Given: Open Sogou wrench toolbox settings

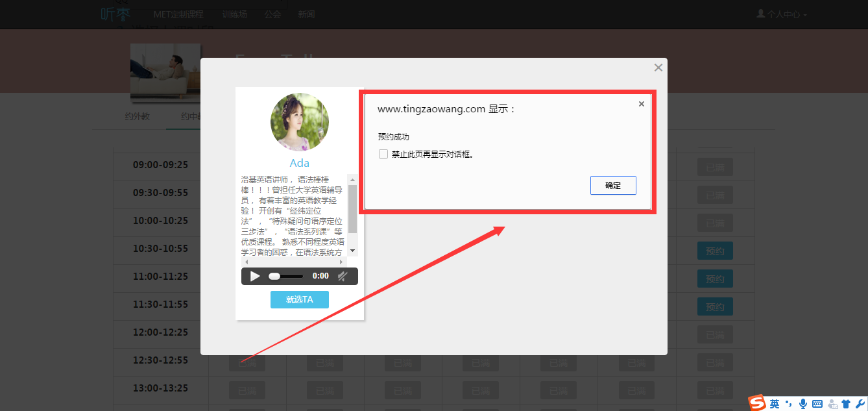Looking at the screenshot, I should click(860, 404).
